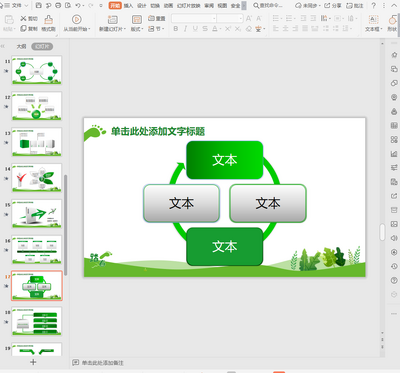Click the more options vertical dots
Viewport: 400px width, 373px height.
(x=384, y=6)
